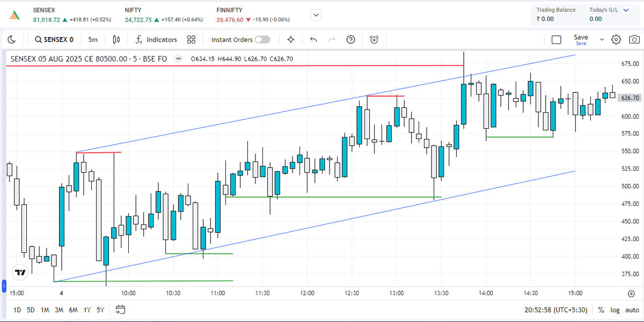Select the 1M time range

click(x=45, y=310)
